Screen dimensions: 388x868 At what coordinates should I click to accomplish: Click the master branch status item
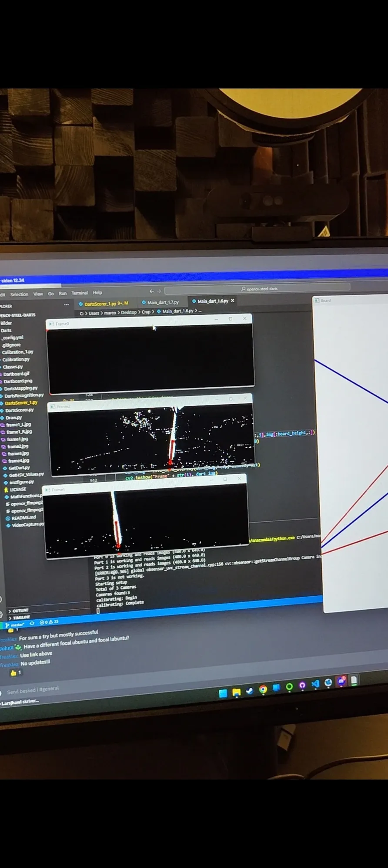[15, 625]
